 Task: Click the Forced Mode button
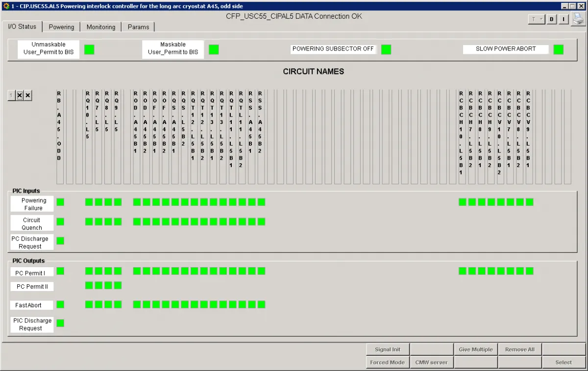pyautogui.click(x=388, y=362)
